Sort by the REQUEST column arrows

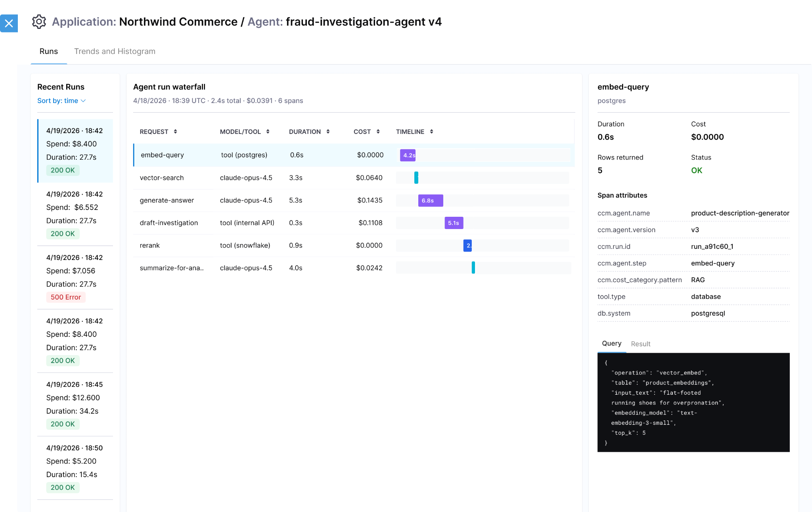click(175, 132)
